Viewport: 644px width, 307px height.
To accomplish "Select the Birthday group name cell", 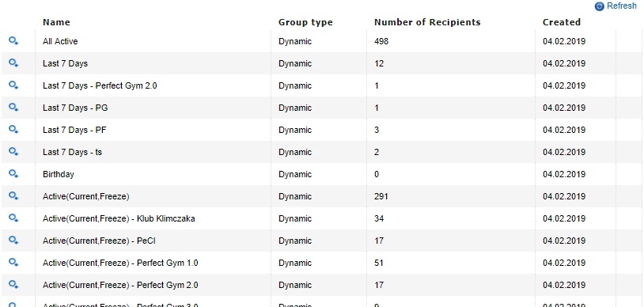I will [x=59, y=174].
